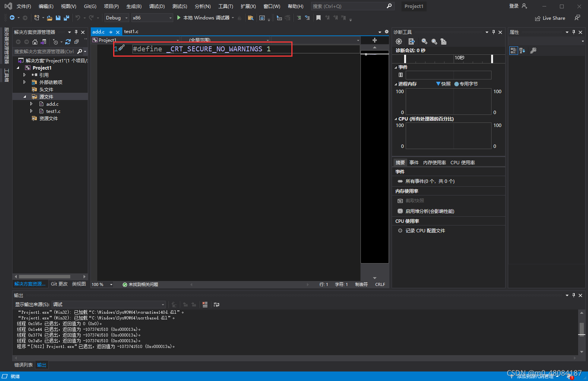Open the x86 platform dropdown
The height and width of the screenshot is (381, 588).
[152, 18]
